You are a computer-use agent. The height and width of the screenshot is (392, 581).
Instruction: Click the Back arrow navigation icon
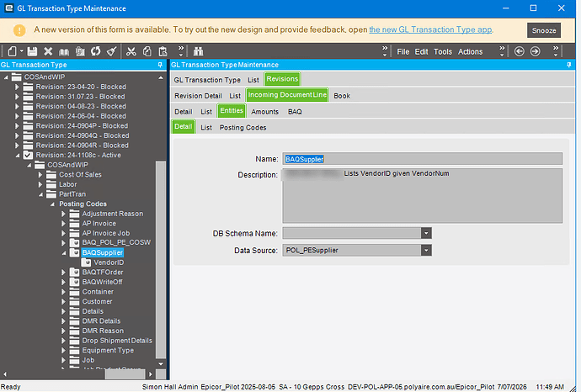click(x=520, y=51)
